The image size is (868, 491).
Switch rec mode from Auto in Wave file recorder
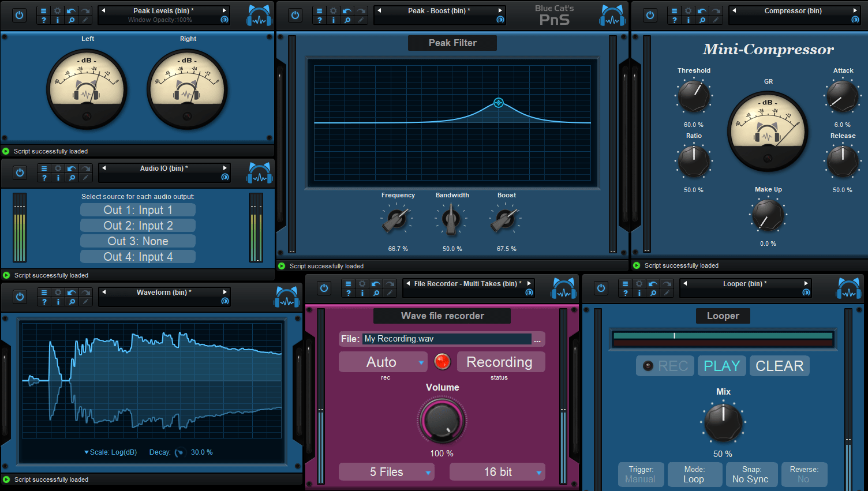click(x=383, y=362)
